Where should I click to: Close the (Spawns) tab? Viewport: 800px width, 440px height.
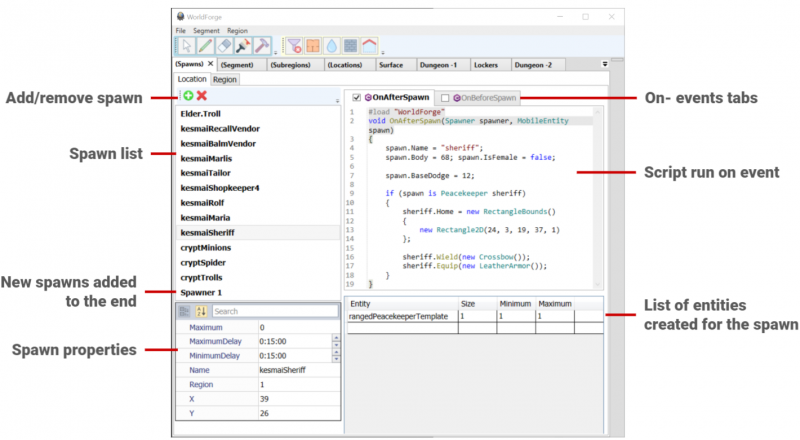(211, 64)
